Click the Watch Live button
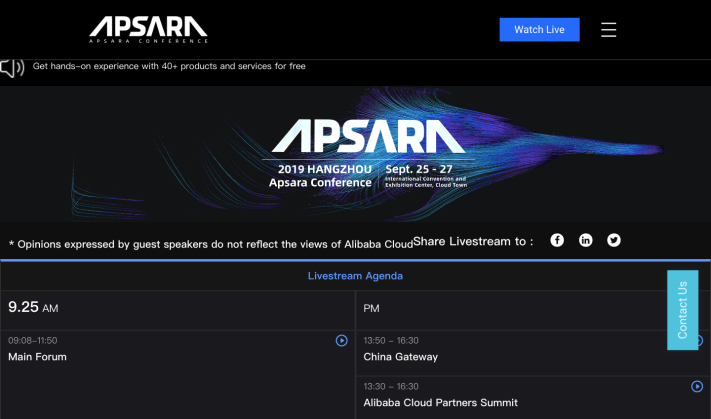The height and width of the screenshot is (419, 711). tap(539, 29)
